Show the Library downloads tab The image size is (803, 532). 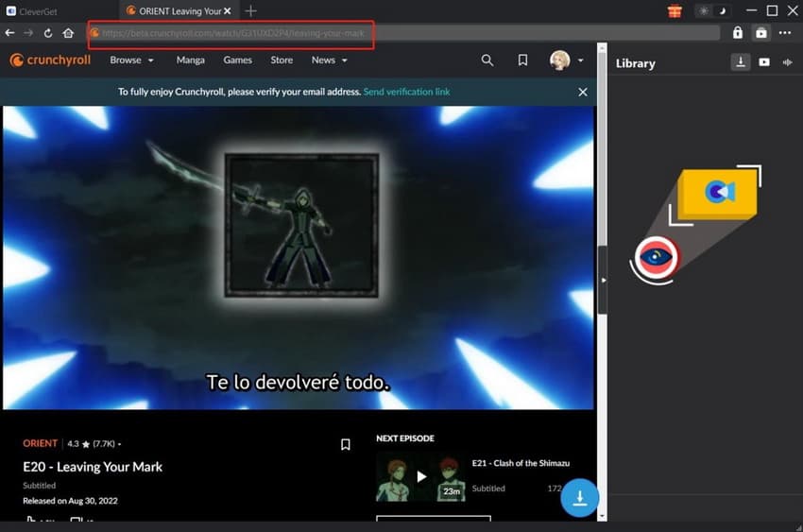coord(742,62)
